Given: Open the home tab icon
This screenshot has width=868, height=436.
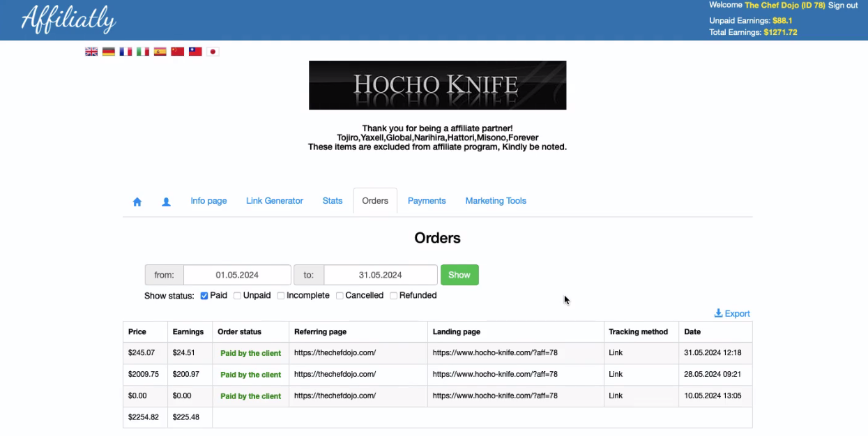Looking at the screenshot, I should pos(137,202).
